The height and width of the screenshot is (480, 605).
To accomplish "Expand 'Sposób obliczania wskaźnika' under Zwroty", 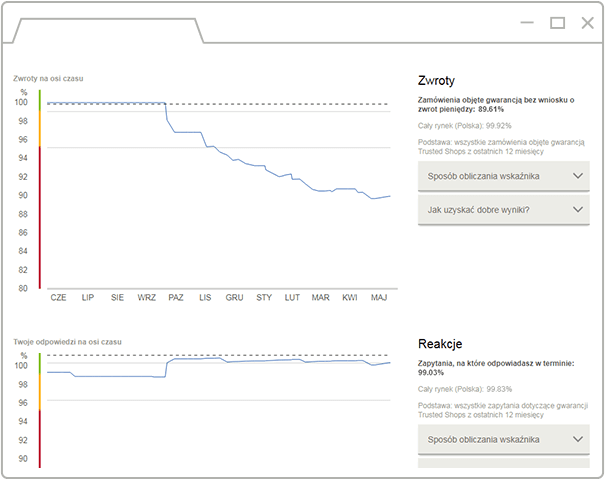I will [x=504, y=176].
